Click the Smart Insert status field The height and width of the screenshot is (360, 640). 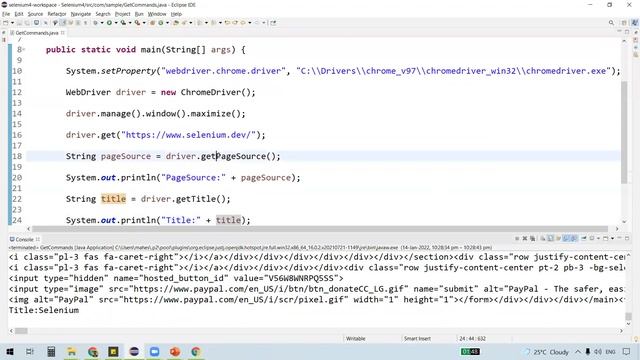[417, 338]
